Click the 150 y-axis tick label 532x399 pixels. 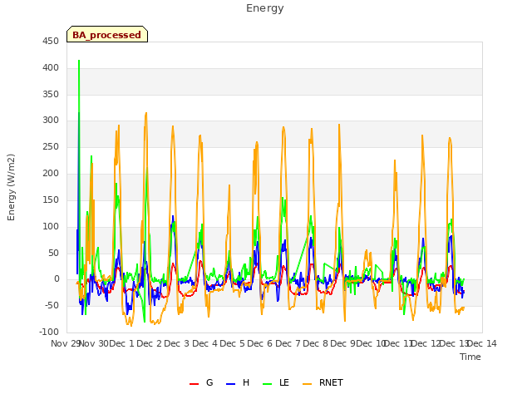tap(51, 199)
